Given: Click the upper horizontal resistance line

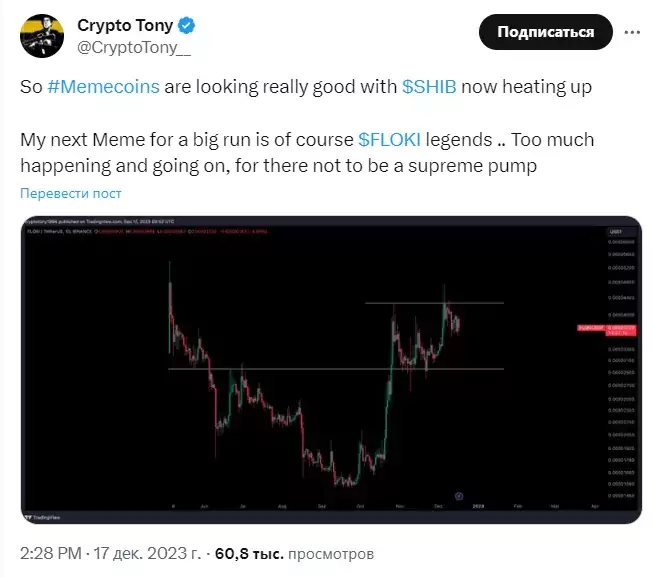Looking at the screenshot, I should [435, 303].
